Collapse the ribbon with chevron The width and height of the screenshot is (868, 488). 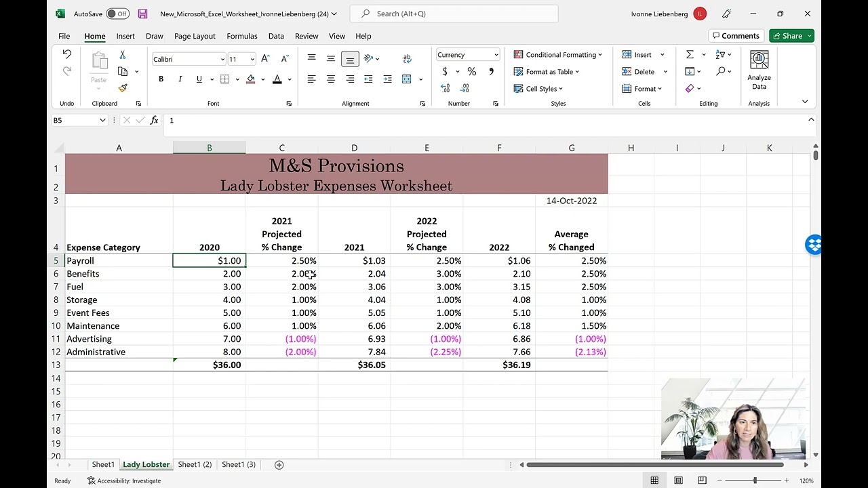(805, 102)
